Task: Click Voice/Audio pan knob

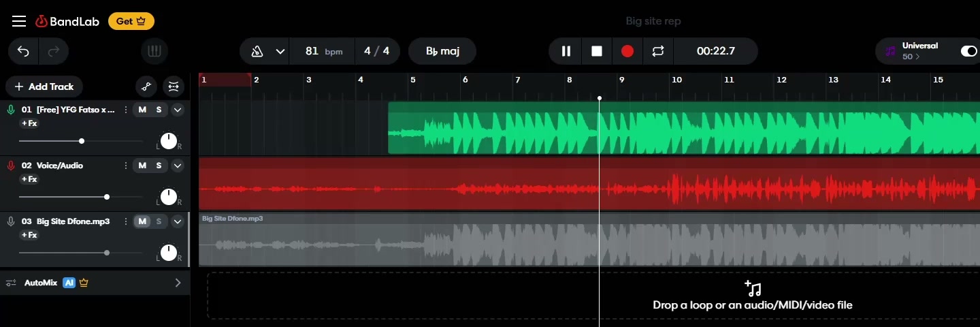Action: [x=169, y=197]
